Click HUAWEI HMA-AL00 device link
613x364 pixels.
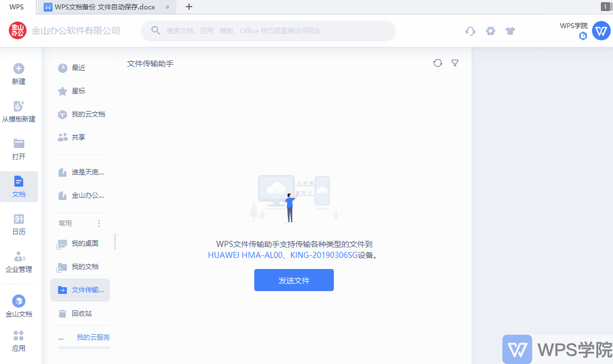pos(245,255)
